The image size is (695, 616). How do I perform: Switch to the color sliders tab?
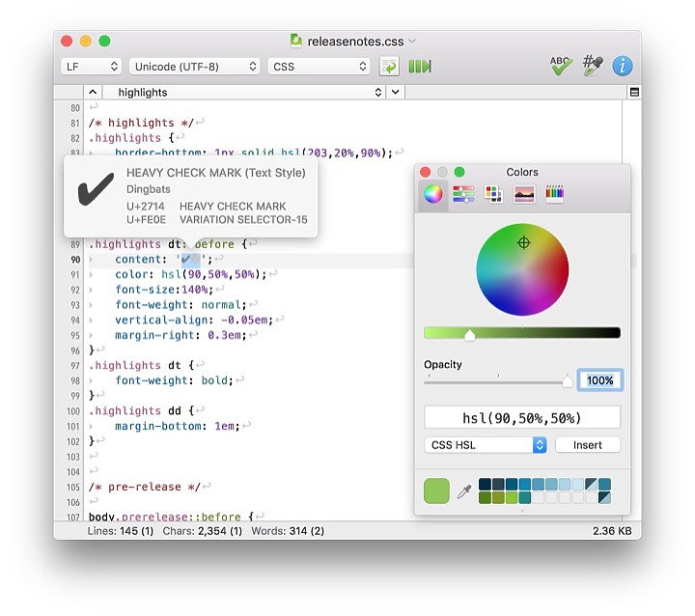pyautogui.click(x=463, y=194)
